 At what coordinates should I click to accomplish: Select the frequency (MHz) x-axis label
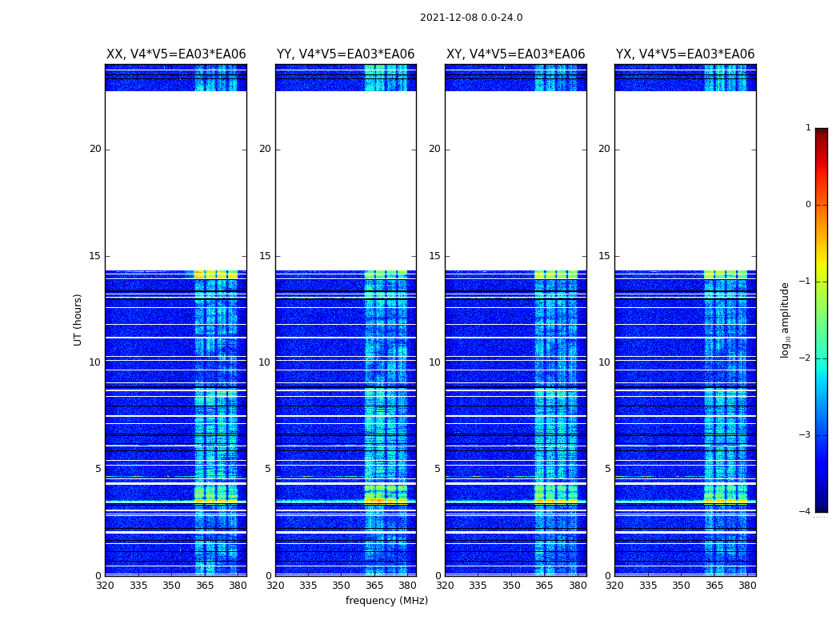(386, 601)
